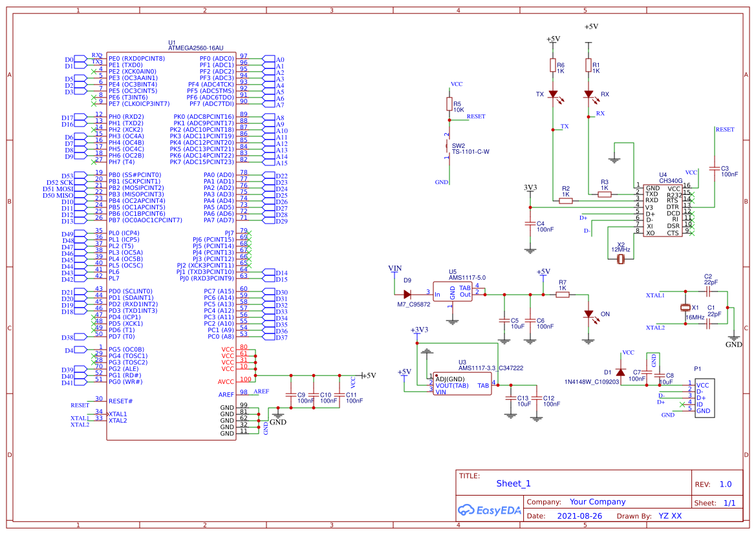Click the RX LED indicator symbol
Viewport: 756px width, 535px height.
coord(589,94)
